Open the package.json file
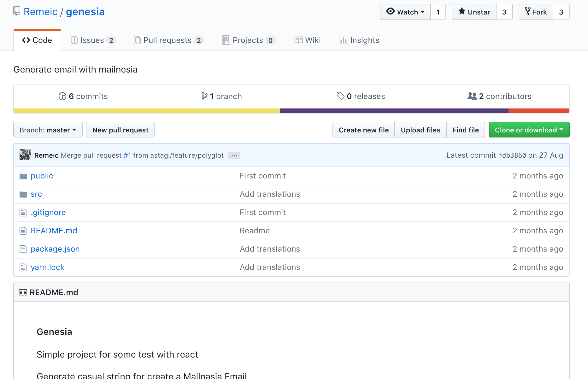The image size is (588, 379). coord(55,249)
